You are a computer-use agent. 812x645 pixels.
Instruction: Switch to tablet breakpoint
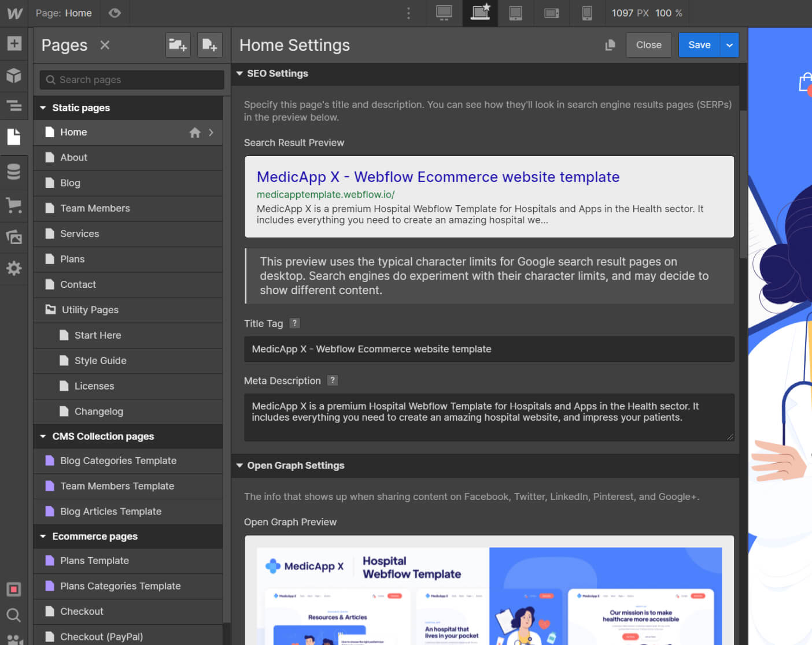coord(515,13)
